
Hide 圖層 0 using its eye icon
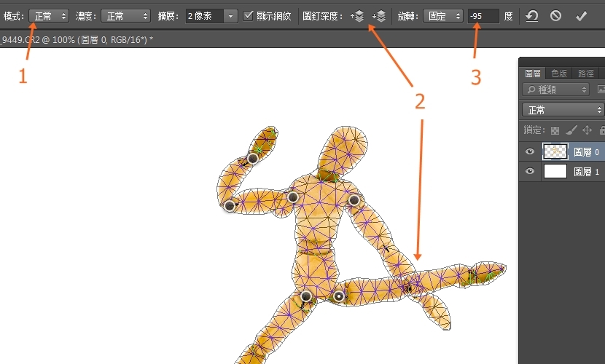(530, 152)
